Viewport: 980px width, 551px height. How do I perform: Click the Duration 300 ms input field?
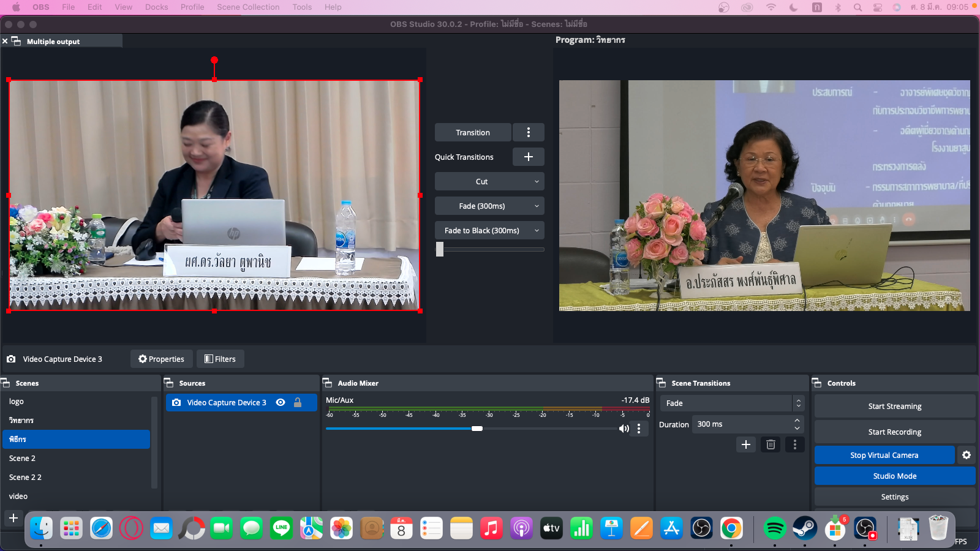pos(741,424)
